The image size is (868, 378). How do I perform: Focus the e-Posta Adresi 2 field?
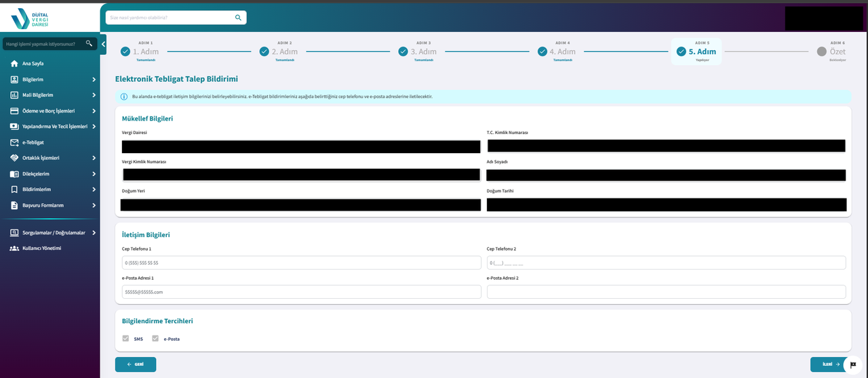pyautogui.click(x=666, y=292)
